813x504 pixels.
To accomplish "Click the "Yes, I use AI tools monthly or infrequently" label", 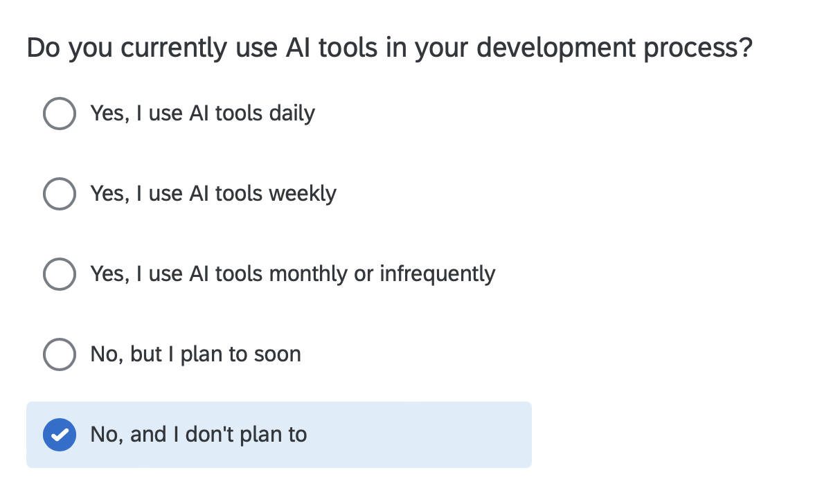I will click(293, 274).
